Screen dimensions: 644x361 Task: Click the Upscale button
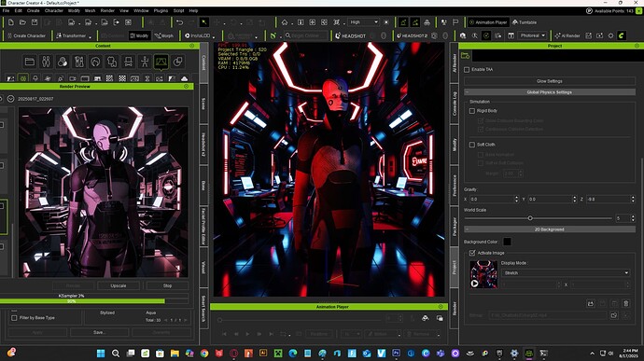click(119, 285)
